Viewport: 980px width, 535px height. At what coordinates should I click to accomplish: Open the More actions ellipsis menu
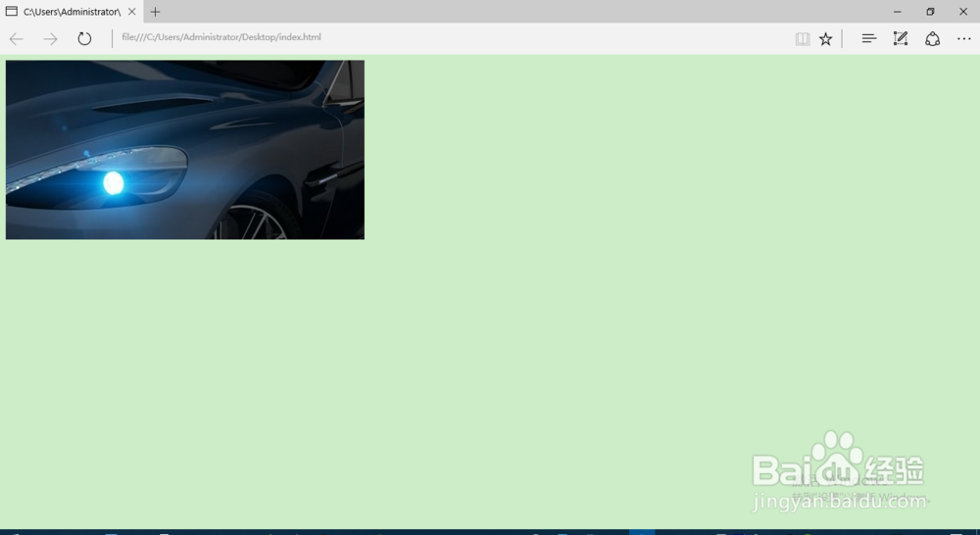click(964, 39)
